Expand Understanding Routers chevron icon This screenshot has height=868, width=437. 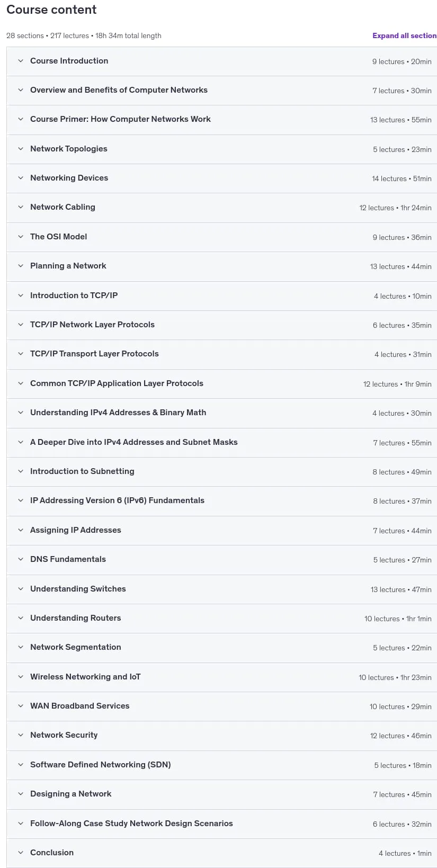21,618
